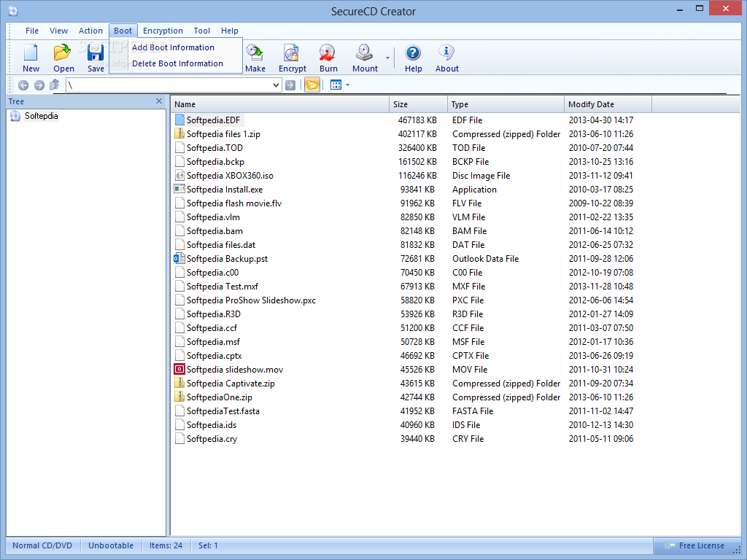Select Softpedia Test.mxf

tap(222, 286)
